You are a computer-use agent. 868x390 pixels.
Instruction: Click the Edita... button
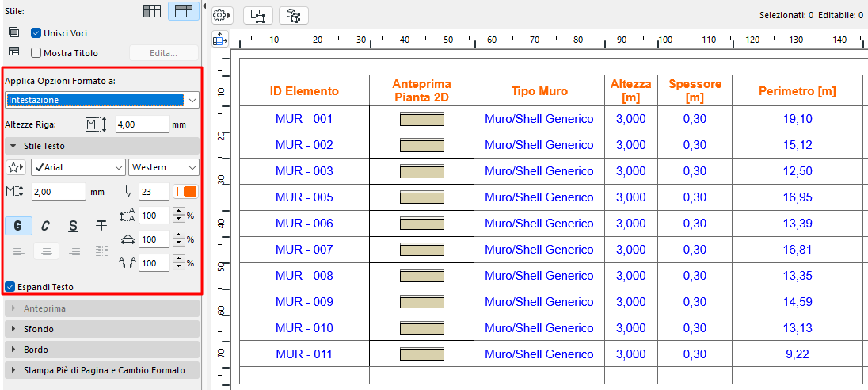(163, 53)
